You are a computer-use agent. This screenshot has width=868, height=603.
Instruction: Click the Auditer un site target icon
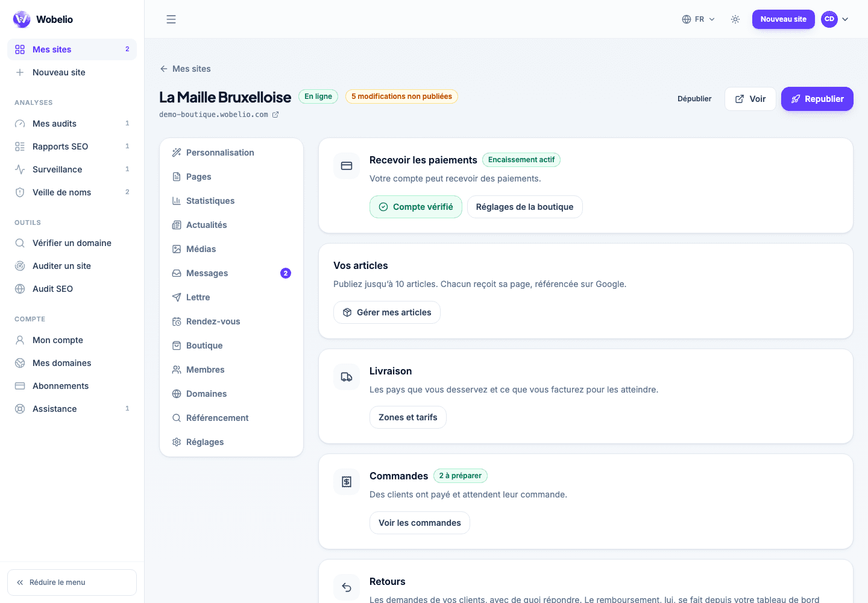point(20,266)
